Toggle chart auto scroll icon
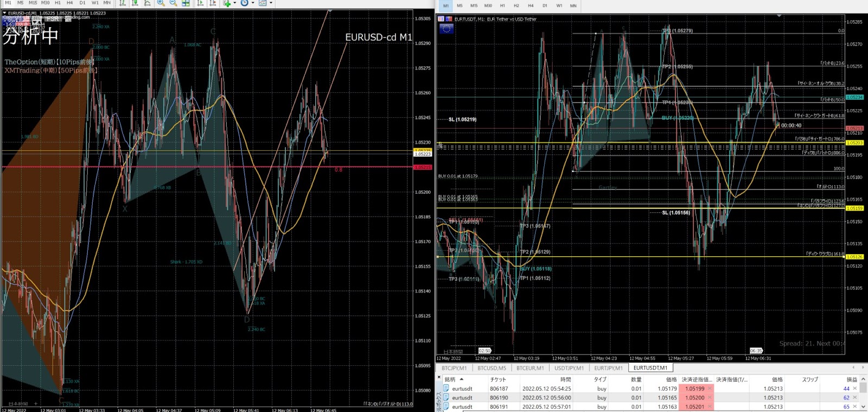868x412 pixels. coord(200,3)
